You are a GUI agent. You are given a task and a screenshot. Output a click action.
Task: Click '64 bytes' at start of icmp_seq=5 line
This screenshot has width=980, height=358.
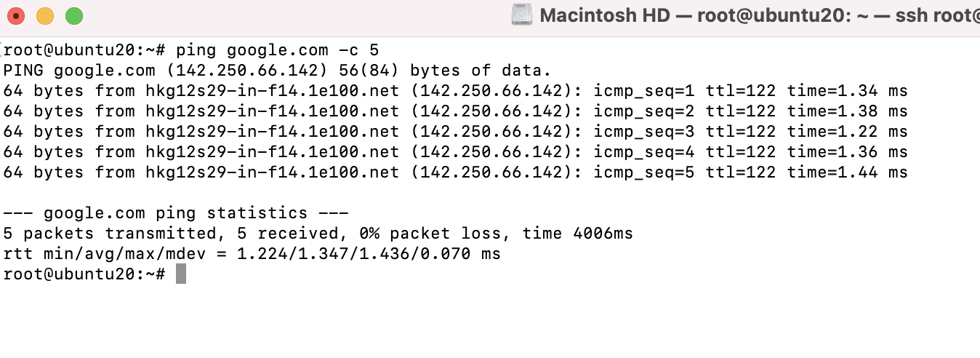(43, 172)
